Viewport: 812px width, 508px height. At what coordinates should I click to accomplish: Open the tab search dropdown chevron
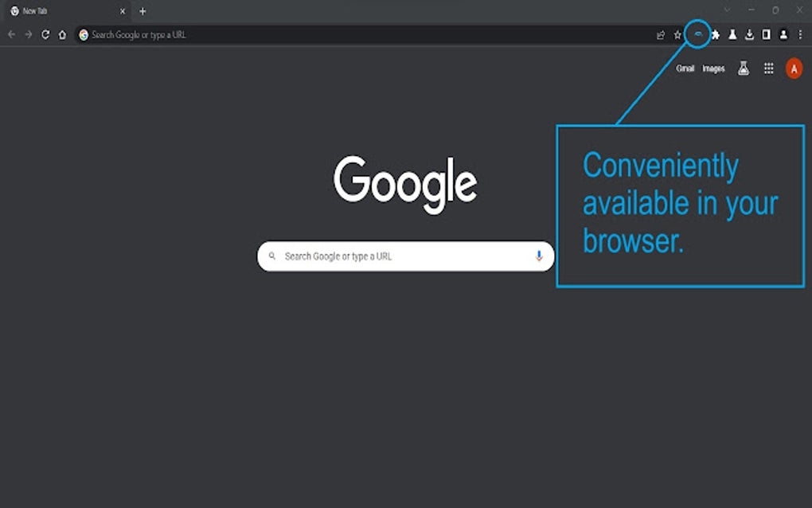(727, 10)
